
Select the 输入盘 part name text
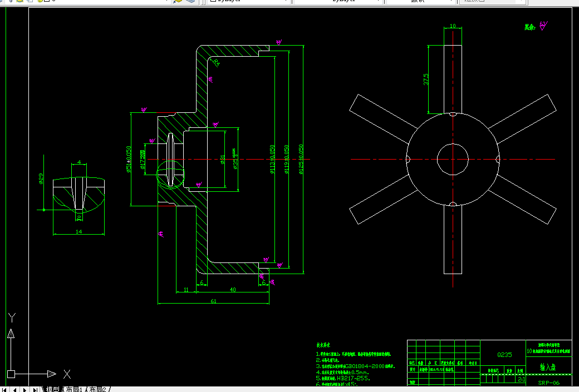[548, 367]
